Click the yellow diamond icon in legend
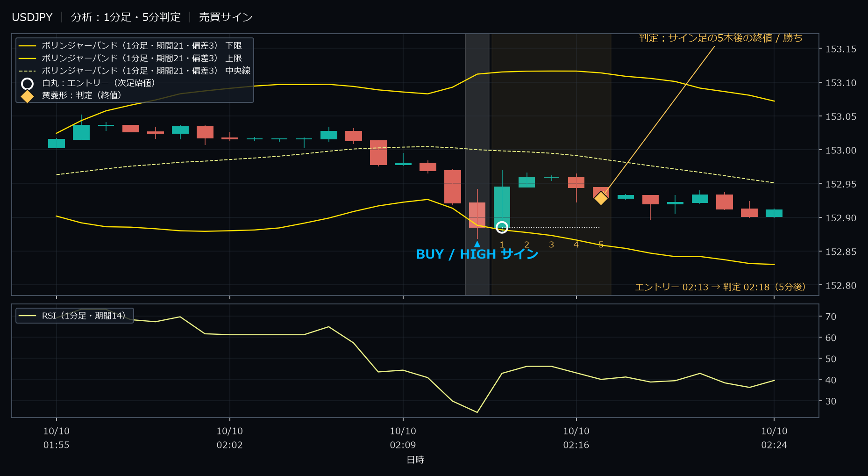Image resolution: width=868 pixels, height=476 pixels. [28, 96]
